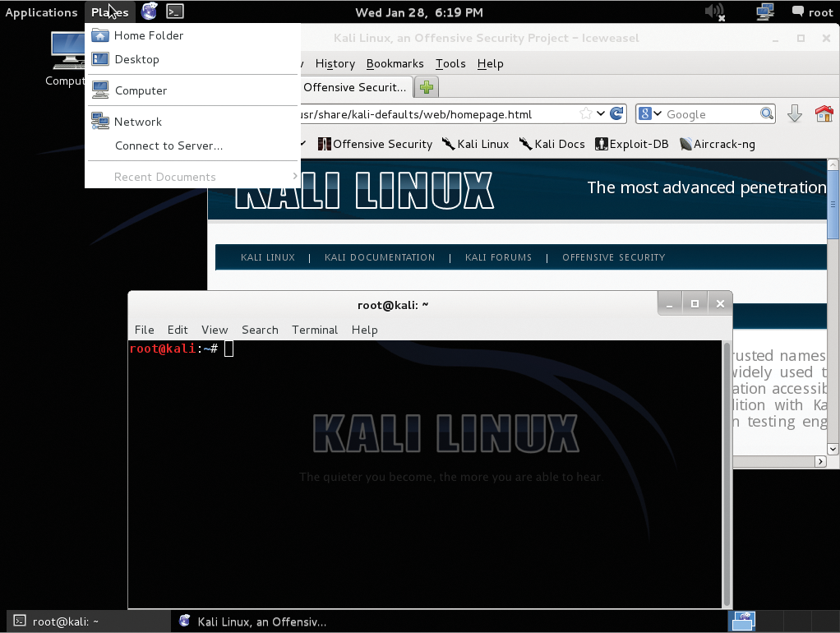Launch Iceweasel from the top panel icon

[x=149, y=12]
